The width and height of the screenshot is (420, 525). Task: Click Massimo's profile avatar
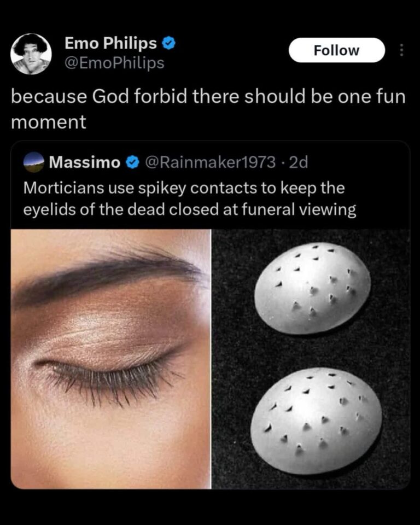pos(32,162)
